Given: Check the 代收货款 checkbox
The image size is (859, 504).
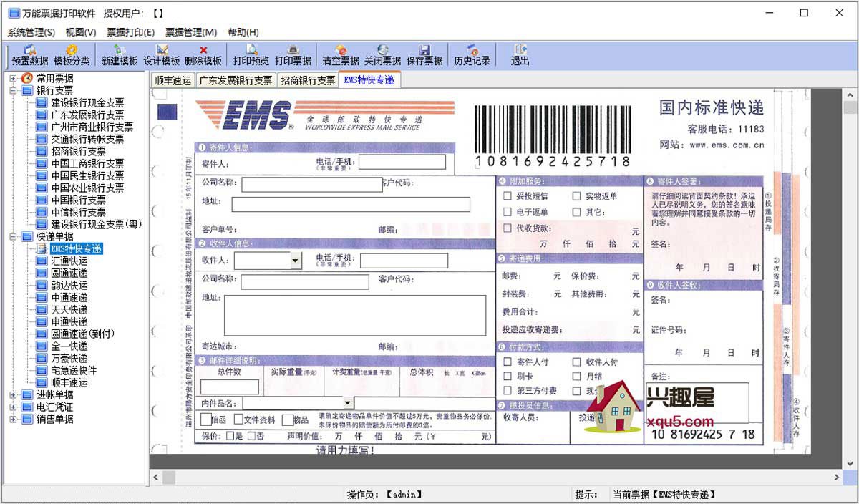Looking at the screenshot, I should (x=508, y=228).
